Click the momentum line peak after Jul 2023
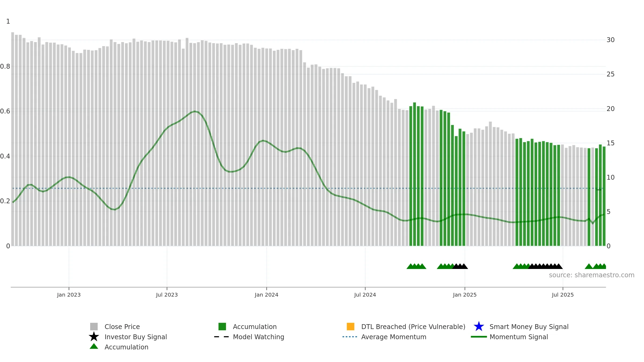This screenshot has height=362, width=644. (195, 111)
